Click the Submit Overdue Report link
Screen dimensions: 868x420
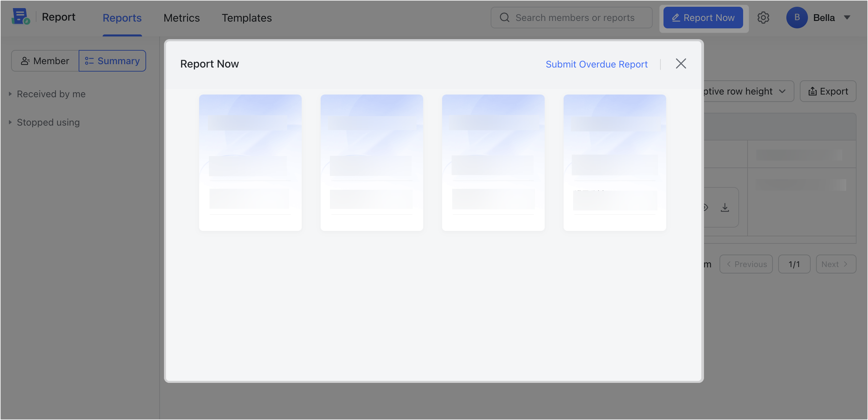[x=596, y=64]
